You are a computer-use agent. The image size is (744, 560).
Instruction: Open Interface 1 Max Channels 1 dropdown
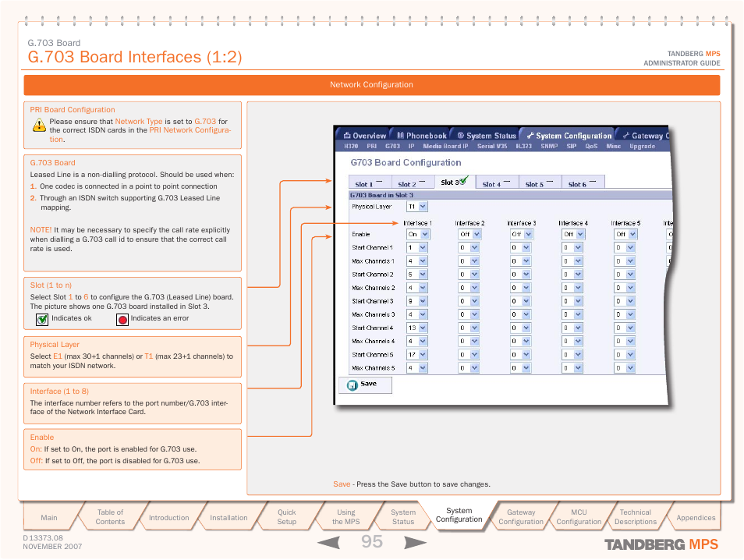click(417, 261)
